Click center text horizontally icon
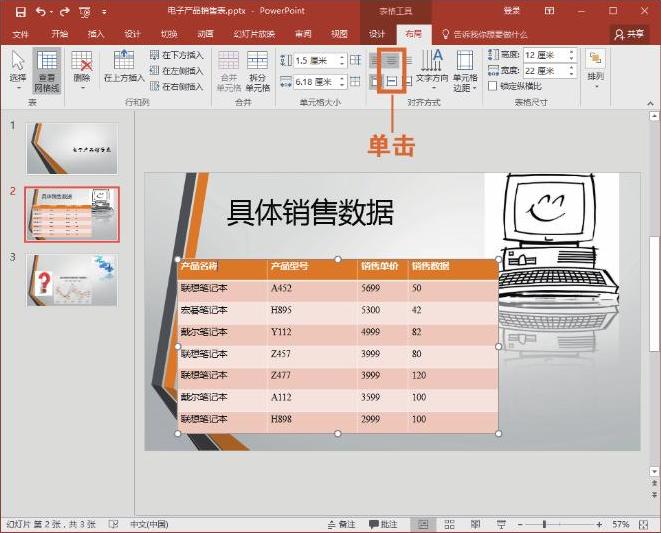Screen dimensions: 661x533 pyautogui.click(x=392, y=61)
